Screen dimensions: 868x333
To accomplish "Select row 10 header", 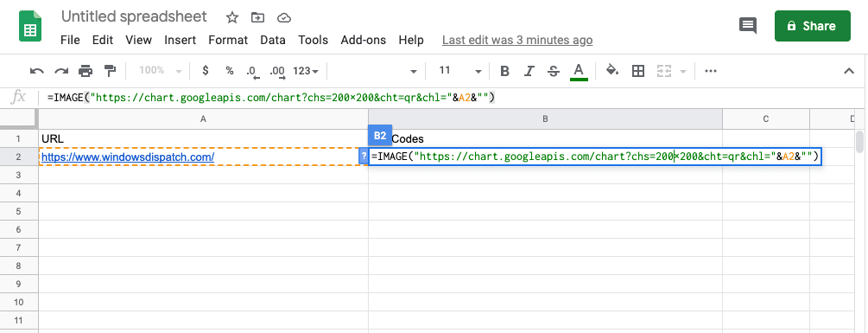I will click(19, 302).
